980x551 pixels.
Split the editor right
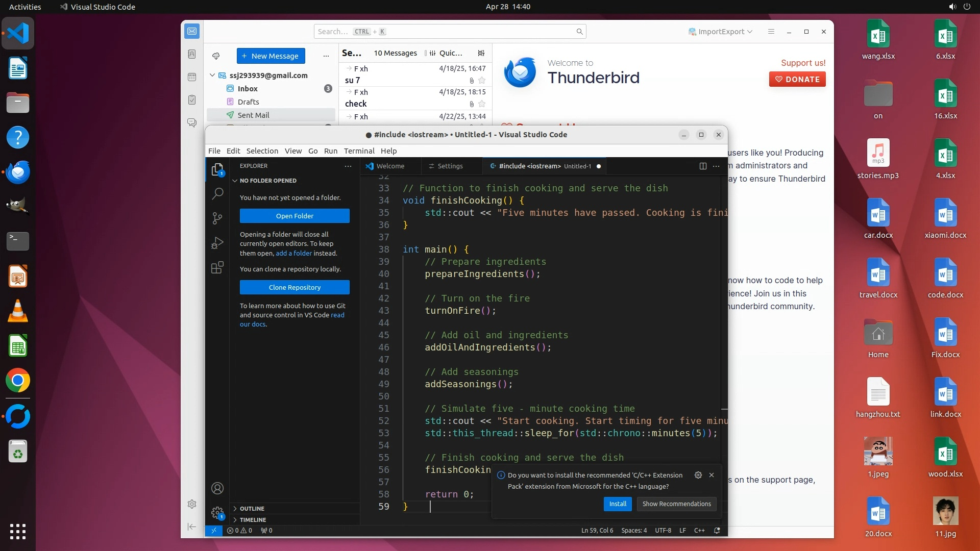(703, 166)
